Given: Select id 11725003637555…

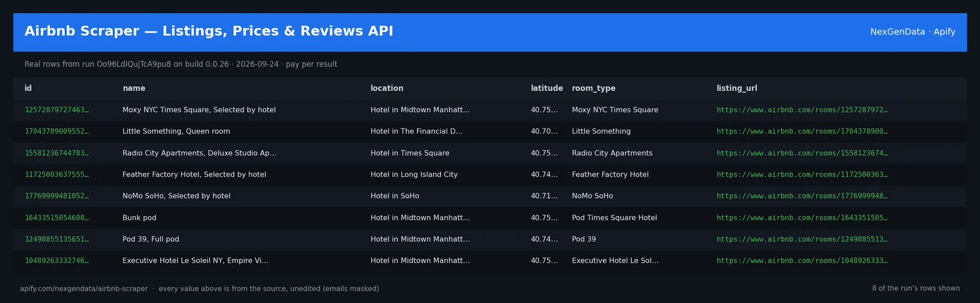Looking at the screenshot, I should coord(57,174).
